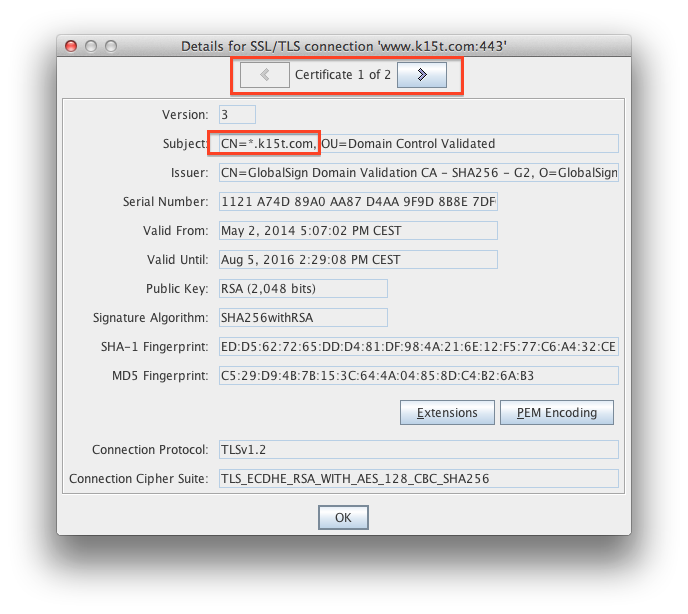Open the certificate Extensions dialog
Viewport: 688px width, 614px height.
(447, 412)
